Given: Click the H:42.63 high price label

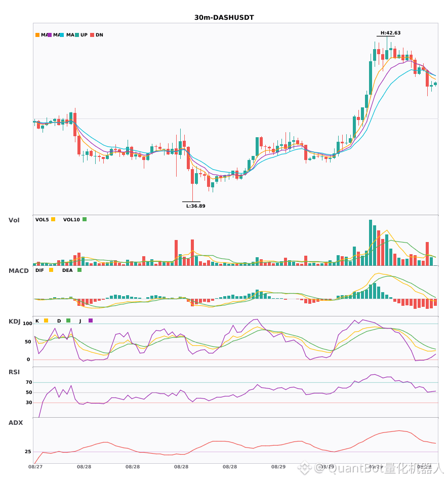Looking at the screenshot, I should point(390,33).
